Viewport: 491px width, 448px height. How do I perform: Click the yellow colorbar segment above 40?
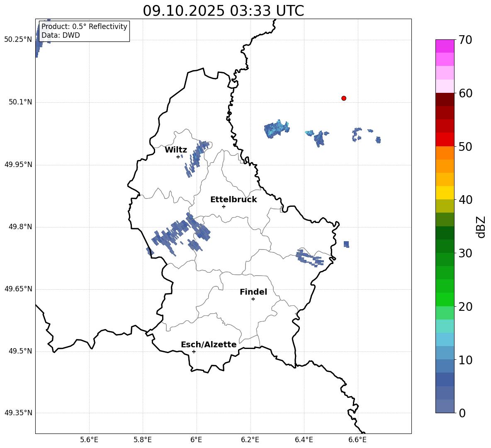tap(445, 193)
